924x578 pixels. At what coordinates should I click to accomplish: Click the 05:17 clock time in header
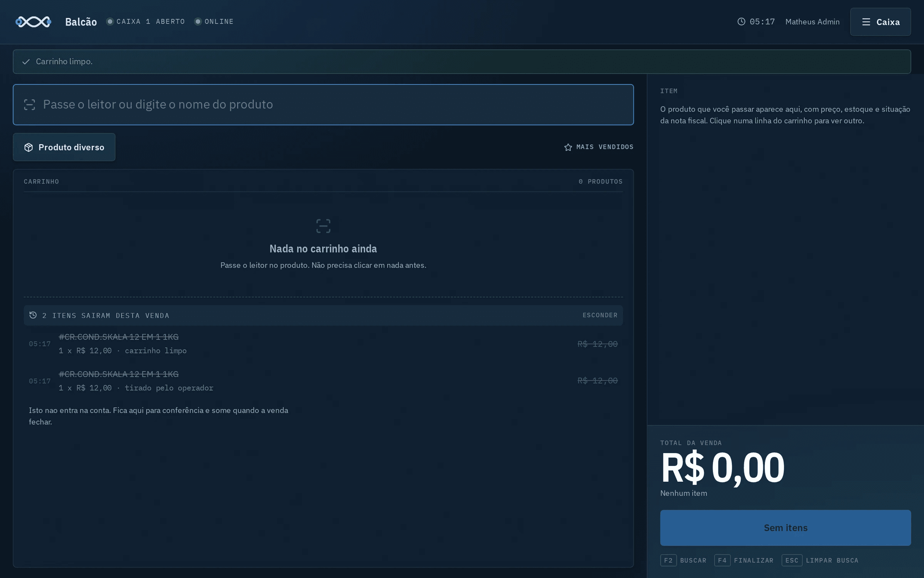point(762,22)
